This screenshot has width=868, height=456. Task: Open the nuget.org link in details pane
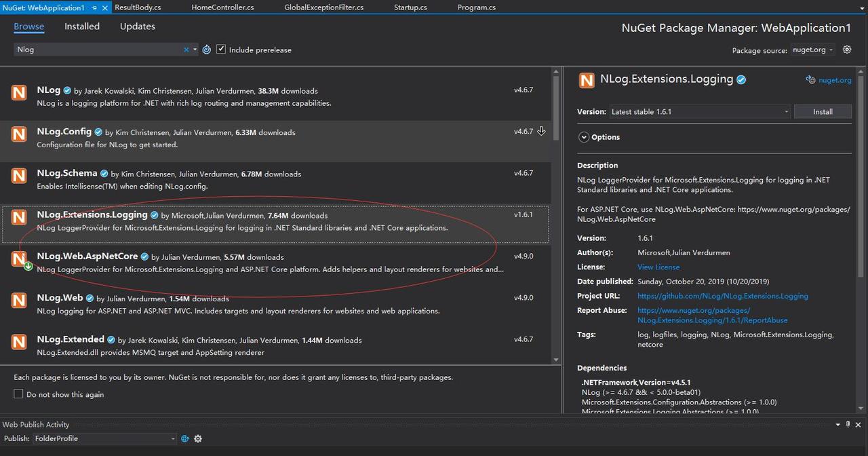(835, 80)
